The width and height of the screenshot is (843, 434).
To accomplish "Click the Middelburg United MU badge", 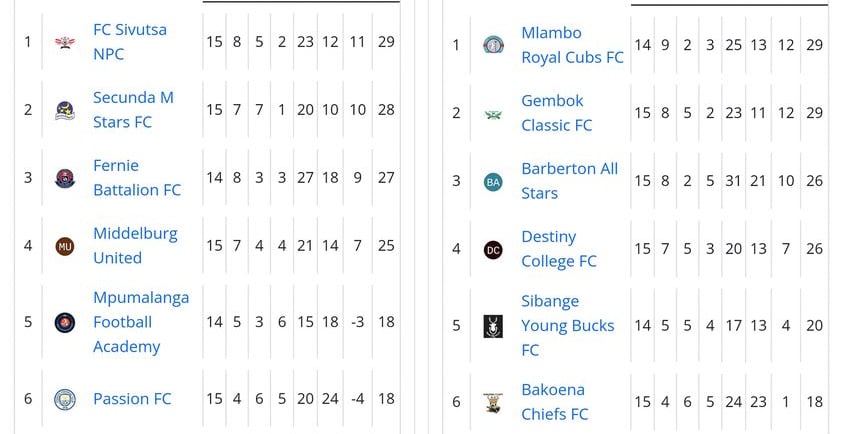I will 65,246.
